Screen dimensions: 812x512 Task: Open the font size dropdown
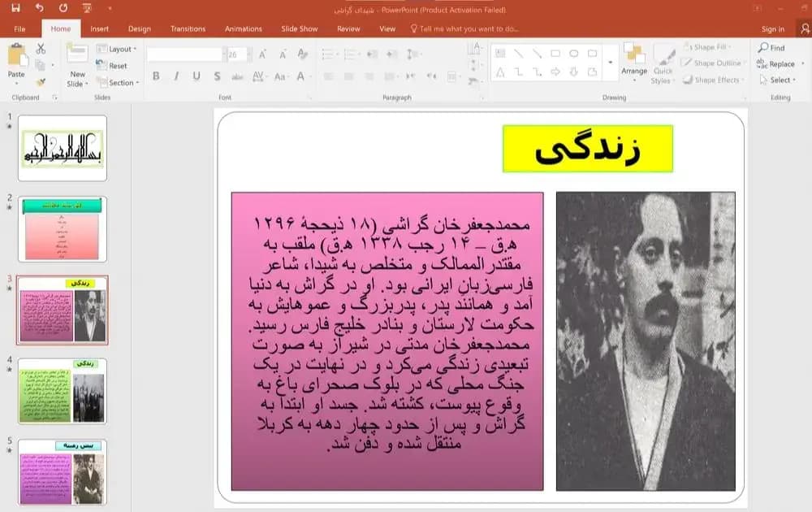pos(249,54)
